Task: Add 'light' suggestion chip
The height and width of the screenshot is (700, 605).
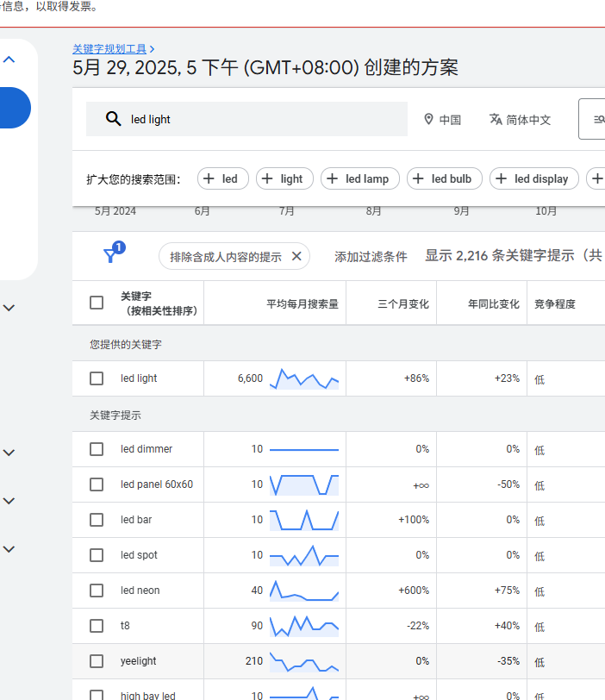Action: [x=283, y=179]
